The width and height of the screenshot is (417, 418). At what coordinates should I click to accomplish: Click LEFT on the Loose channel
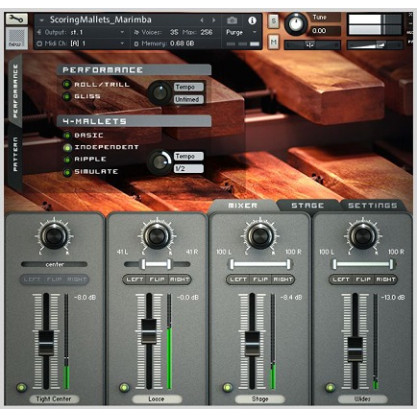(135, 279)
